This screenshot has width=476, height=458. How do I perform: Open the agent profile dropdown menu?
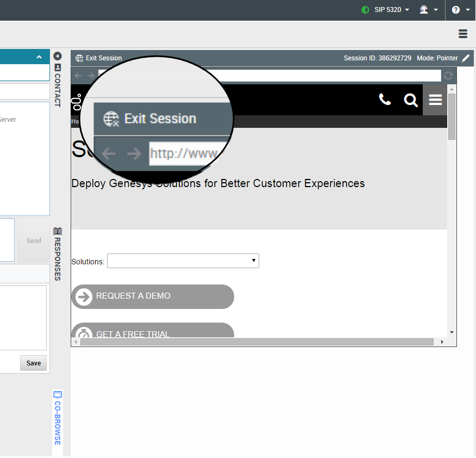click(x=428, y=10)
